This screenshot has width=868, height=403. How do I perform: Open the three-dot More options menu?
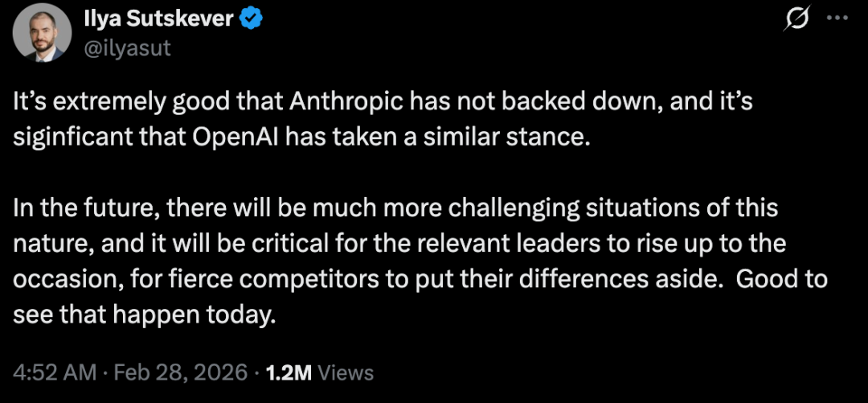(x=837, y=21)
